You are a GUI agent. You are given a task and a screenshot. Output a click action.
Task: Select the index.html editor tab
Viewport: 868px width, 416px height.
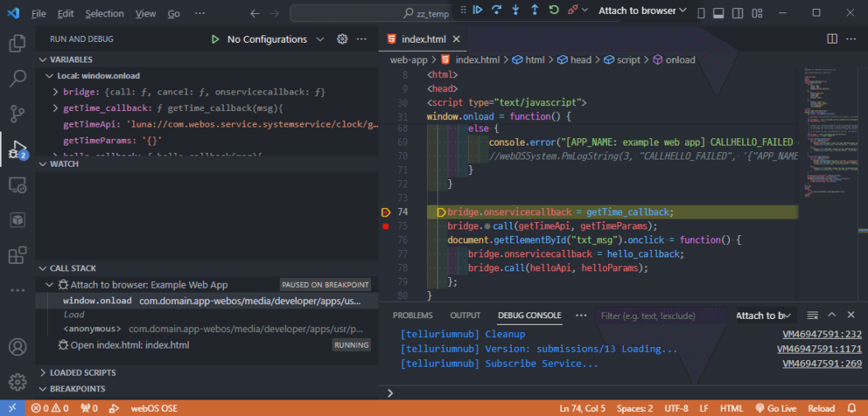[x=424, y=39]
